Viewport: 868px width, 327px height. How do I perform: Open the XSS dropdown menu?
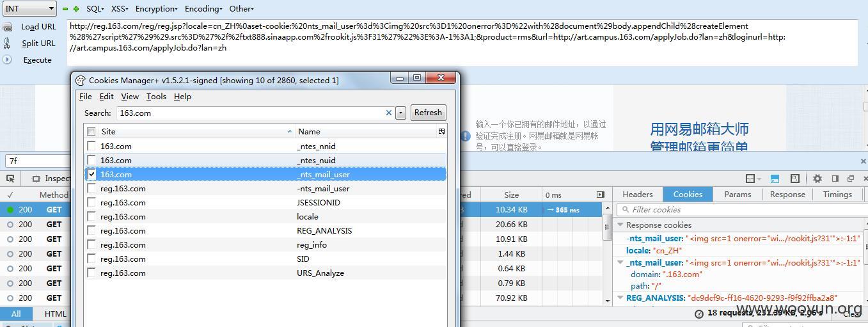[x=120, y=9]
